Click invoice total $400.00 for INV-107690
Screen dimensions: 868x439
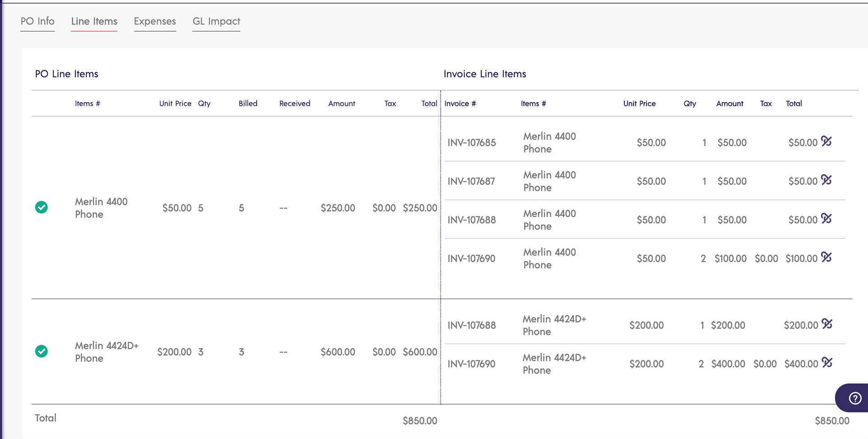[x=801, y=364]
